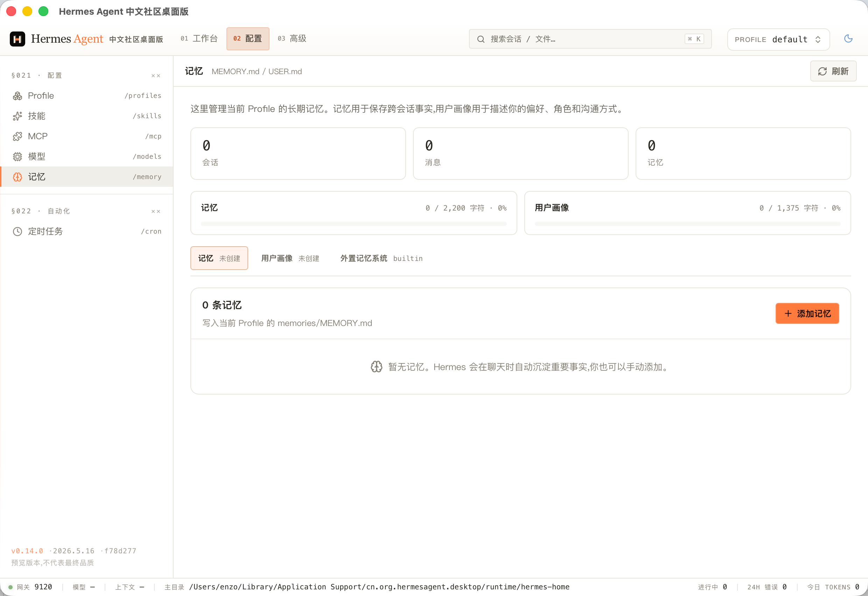Click the 模型 status bar entry
The image size is (868, 596).
(84, 587)
